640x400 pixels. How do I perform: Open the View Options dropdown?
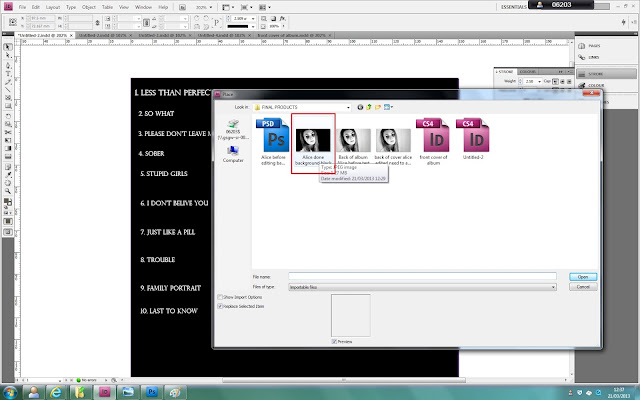click(227, 7)
